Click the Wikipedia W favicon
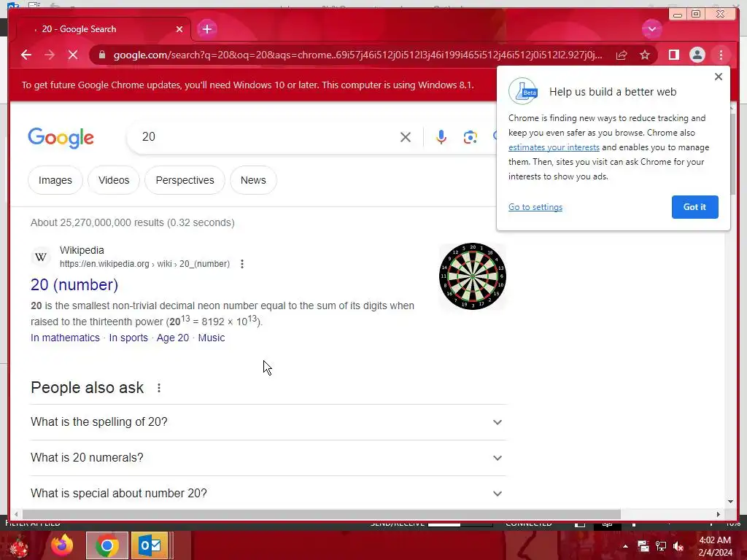Screen dimensions: 747x560 point(41,257)
